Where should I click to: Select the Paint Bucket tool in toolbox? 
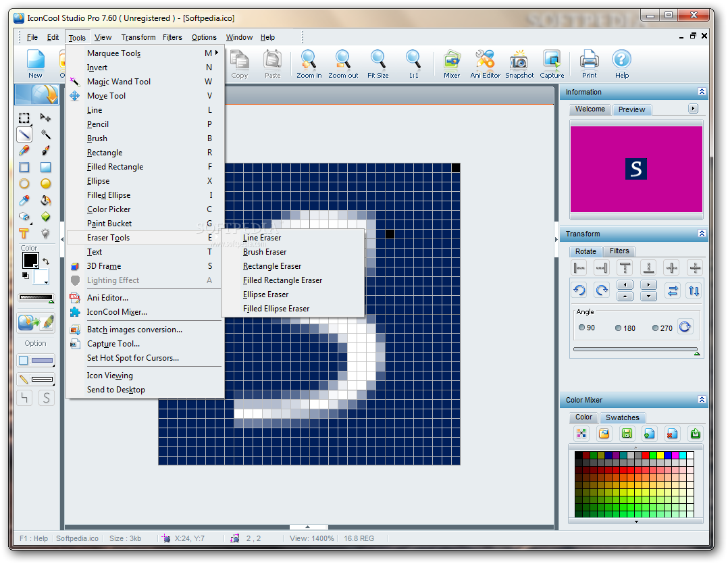click(45, 201)
